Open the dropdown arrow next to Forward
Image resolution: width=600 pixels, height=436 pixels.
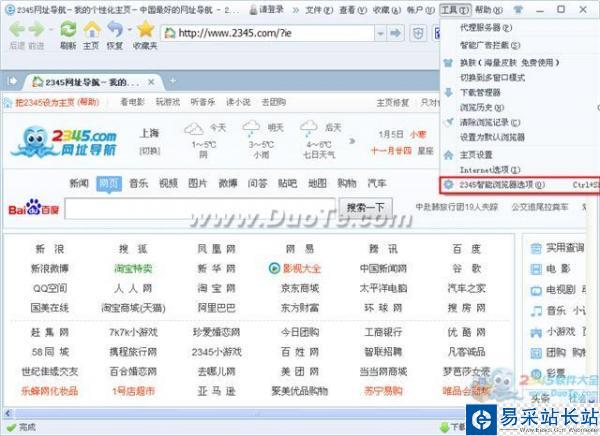click(x=51, y=29)
